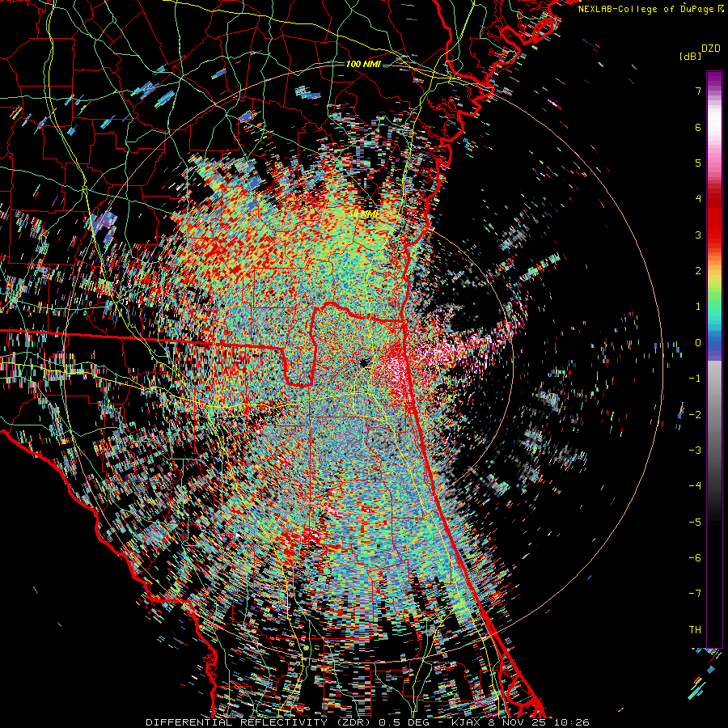This screenshot has height=728, width=728.
Task: Click the positive "6" scale label
Action: point(698,127)
